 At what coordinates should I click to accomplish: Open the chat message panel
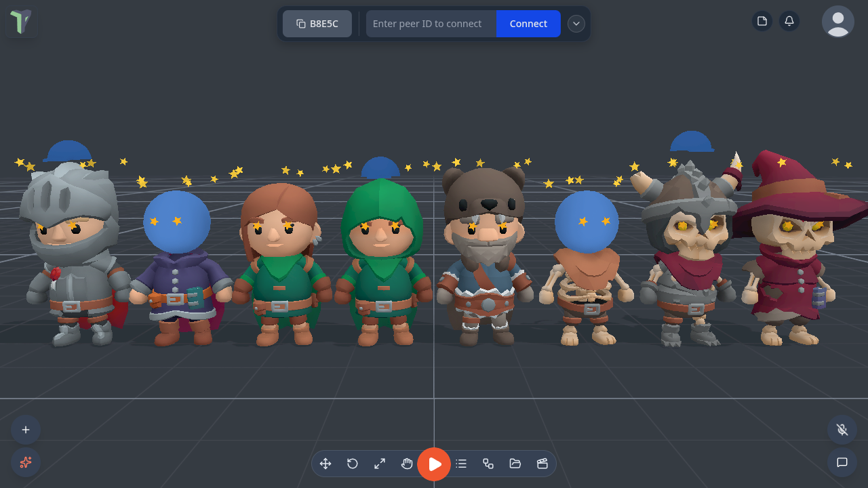tap(842, 462)
